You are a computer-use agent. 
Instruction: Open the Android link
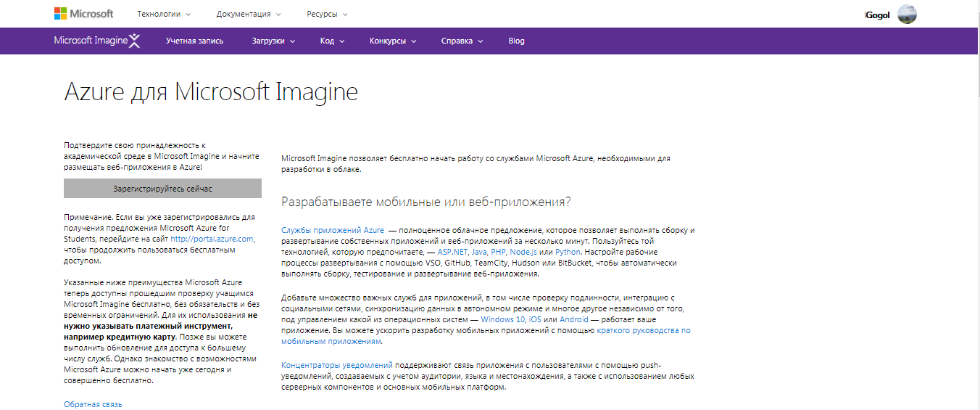pyautogui.click(x=573, y=319)
